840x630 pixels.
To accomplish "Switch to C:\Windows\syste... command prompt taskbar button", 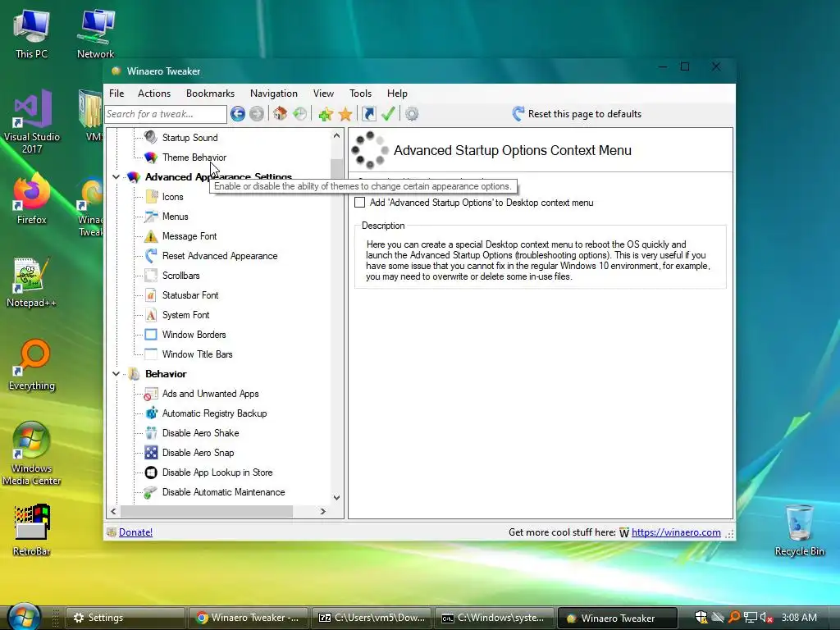I will (x=495, y=618).
